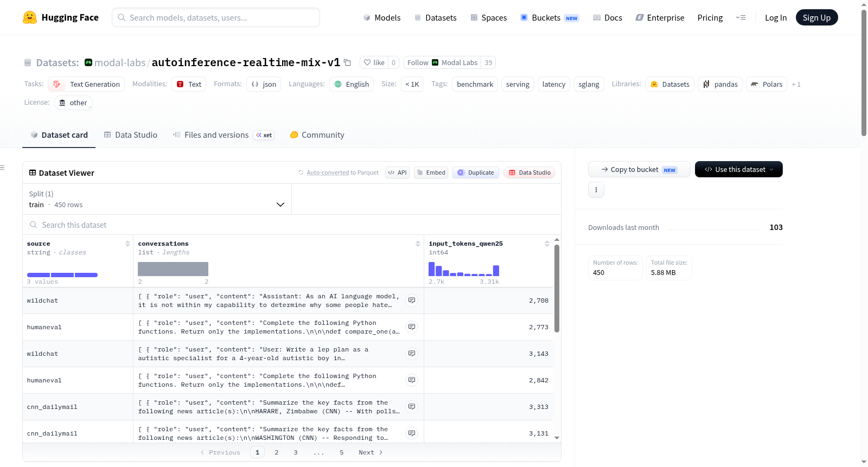Viewport: 868px width, 467px height.
Task: Select the Text Generation task tag
Action: 86,84
